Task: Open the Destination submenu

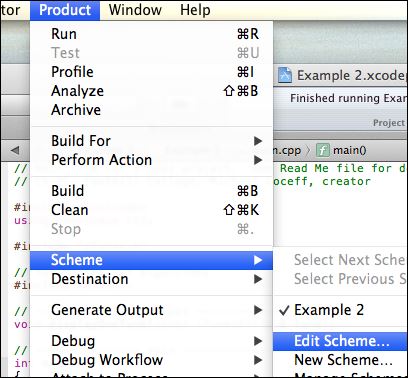Action: click(x=151, y=279)
